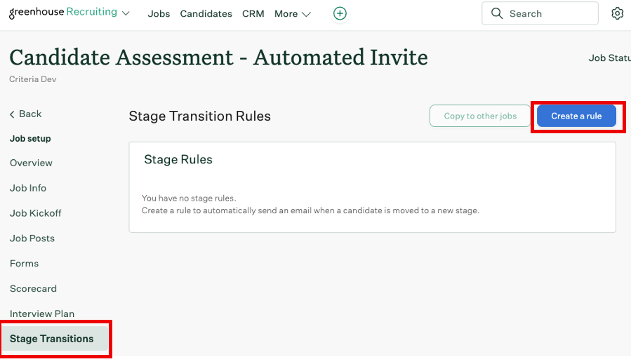Click the magnifying glass search icon
The width and height of the screenshot is (631, 364).
(497, 13)
